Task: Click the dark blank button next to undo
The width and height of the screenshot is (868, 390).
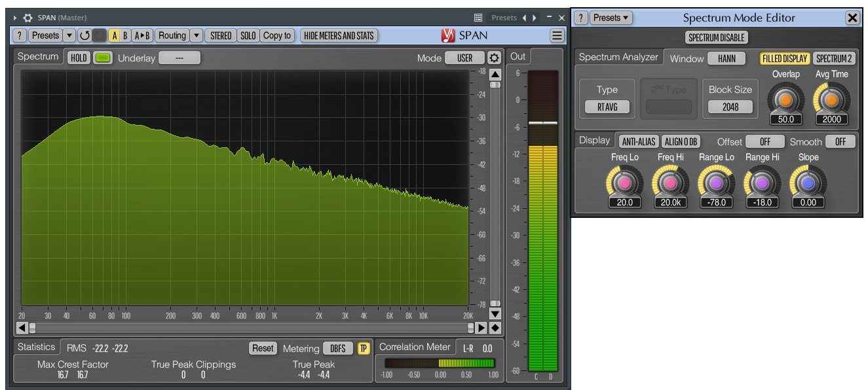Action: (x=99, y=35)
